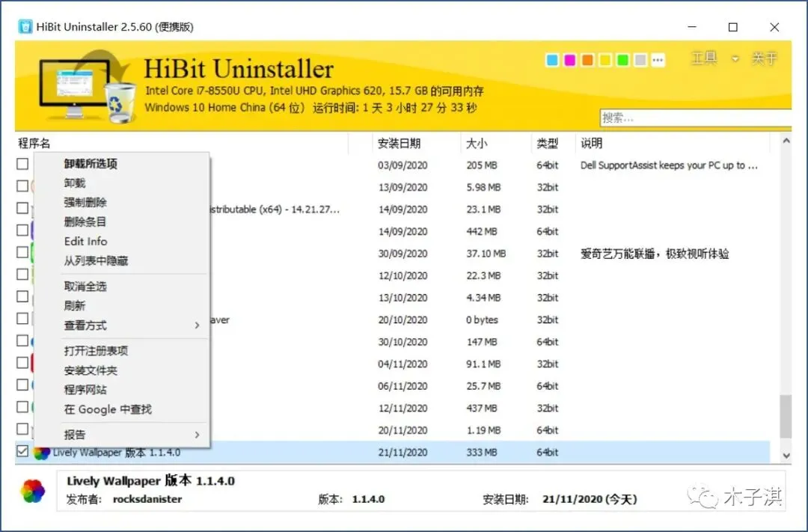Image resolution: width=808 pixels, height=532 pixels.
Task: Expand the dropdown arrow next to 工具
Action: [x=735, y=59]
